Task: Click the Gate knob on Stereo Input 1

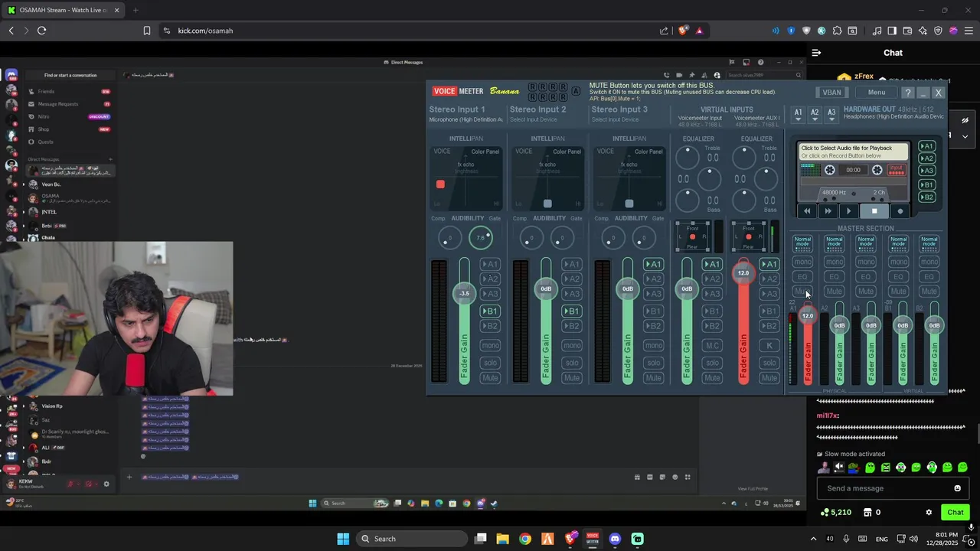Action: coord(480,238)
